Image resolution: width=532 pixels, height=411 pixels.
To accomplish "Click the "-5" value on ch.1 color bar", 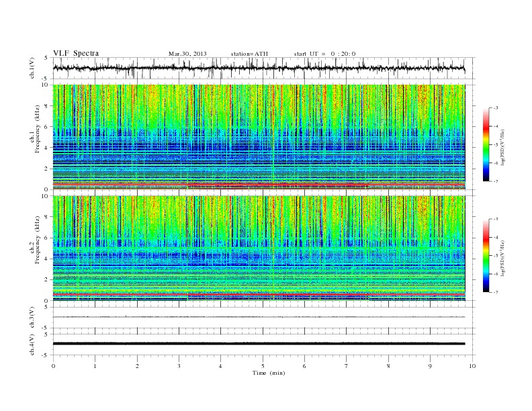I will coord(496,145).
